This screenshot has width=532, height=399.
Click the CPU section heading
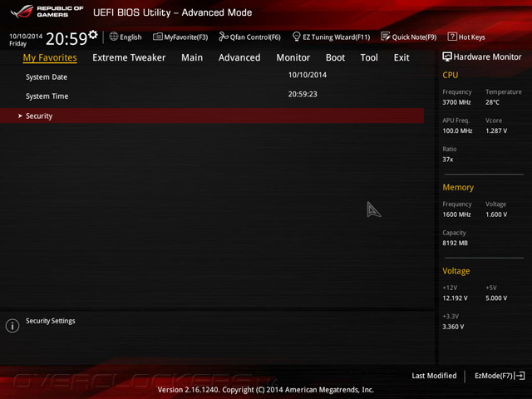[451, 75]
